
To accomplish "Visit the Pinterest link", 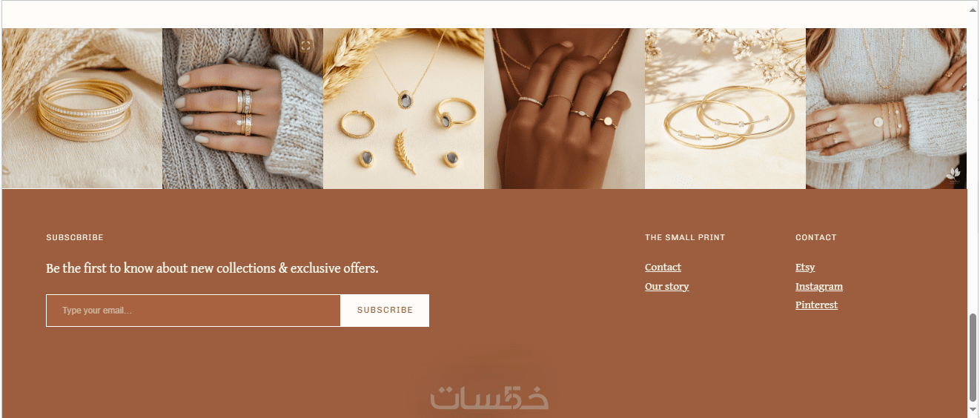I will click(817, 305).
